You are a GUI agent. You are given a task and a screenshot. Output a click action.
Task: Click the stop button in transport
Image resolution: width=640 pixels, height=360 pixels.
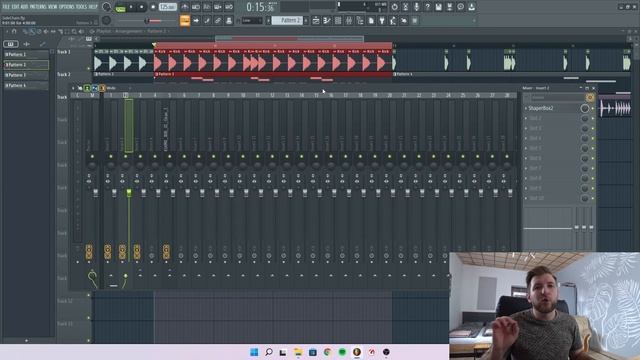(142, 7)
